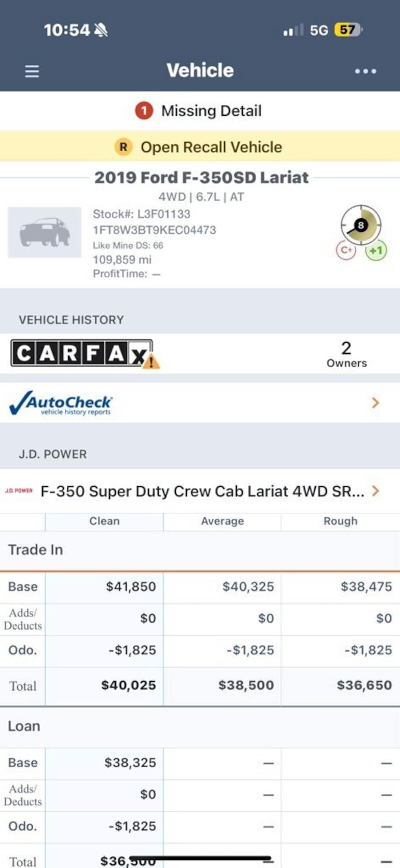
Task: Expand the J.D. Power vehicle chevron
Action: [375, 491]
